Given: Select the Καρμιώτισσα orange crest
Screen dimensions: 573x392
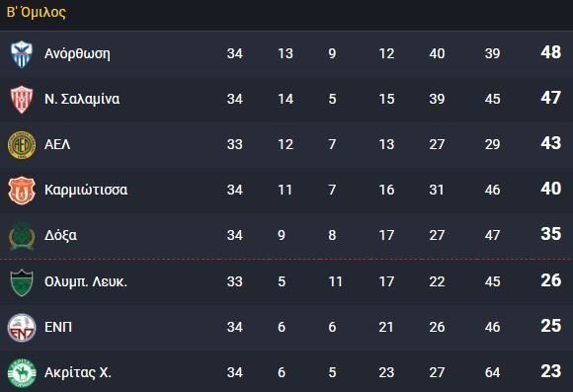Looking at the screenshot, I should pyautogui.click(x=22, y=191).
